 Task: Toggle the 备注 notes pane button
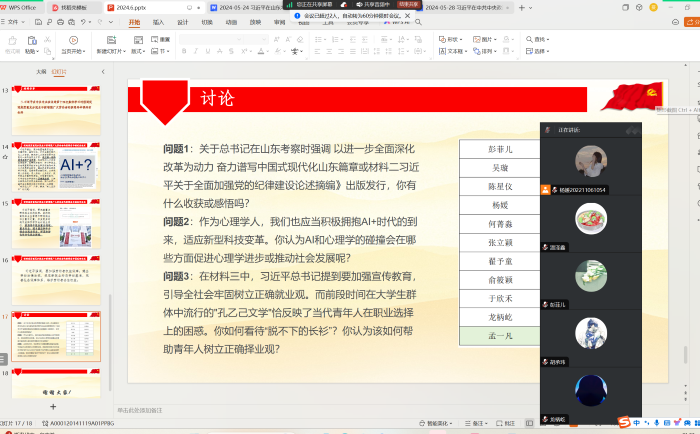point(477,423)
